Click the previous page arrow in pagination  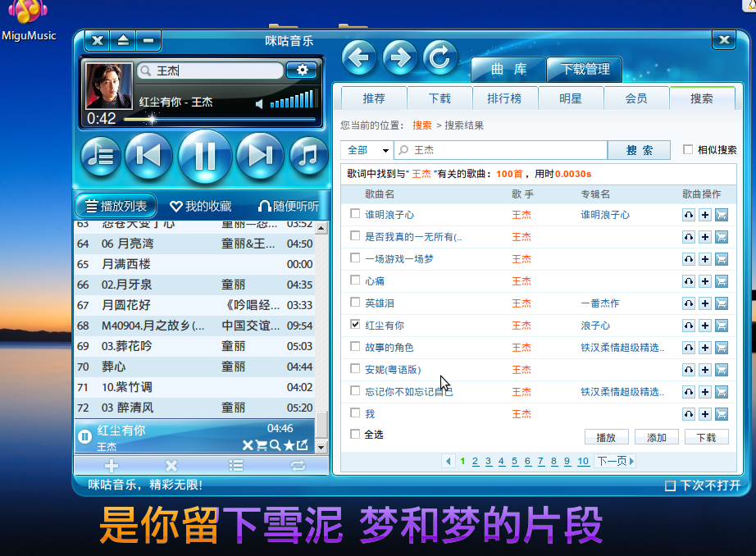click(448, 462)
